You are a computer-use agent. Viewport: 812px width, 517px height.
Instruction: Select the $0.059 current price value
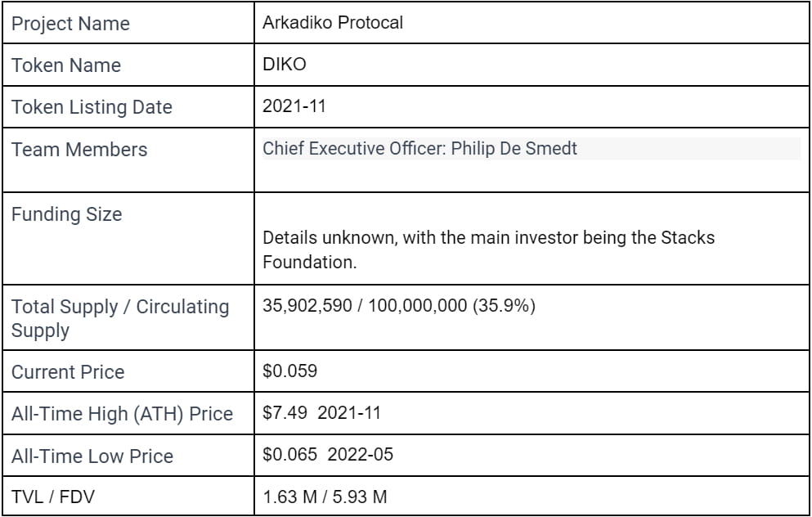point(289,371)
